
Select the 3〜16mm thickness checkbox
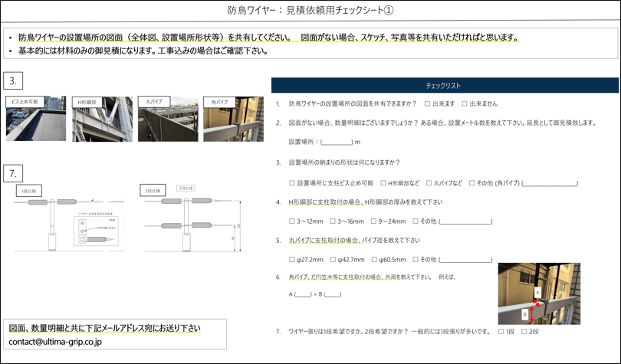(333, 221)
